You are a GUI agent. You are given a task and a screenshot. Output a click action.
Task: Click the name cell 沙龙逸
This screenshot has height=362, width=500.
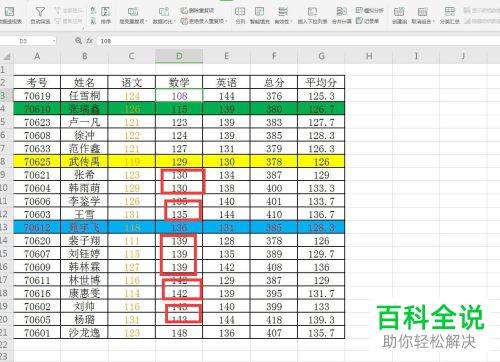tap(84, 333)
